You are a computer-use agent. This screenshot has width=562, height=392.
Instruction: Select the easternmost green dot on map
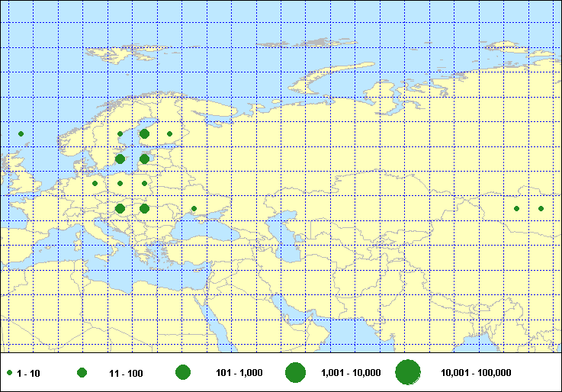[x=541, y=208]
